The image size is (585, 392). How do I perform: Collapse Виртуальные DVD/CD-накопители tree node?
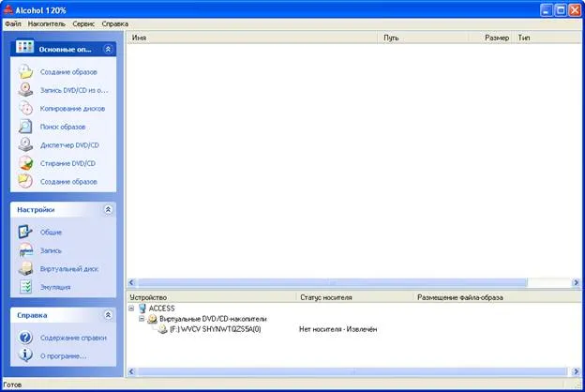coord(142,319)
